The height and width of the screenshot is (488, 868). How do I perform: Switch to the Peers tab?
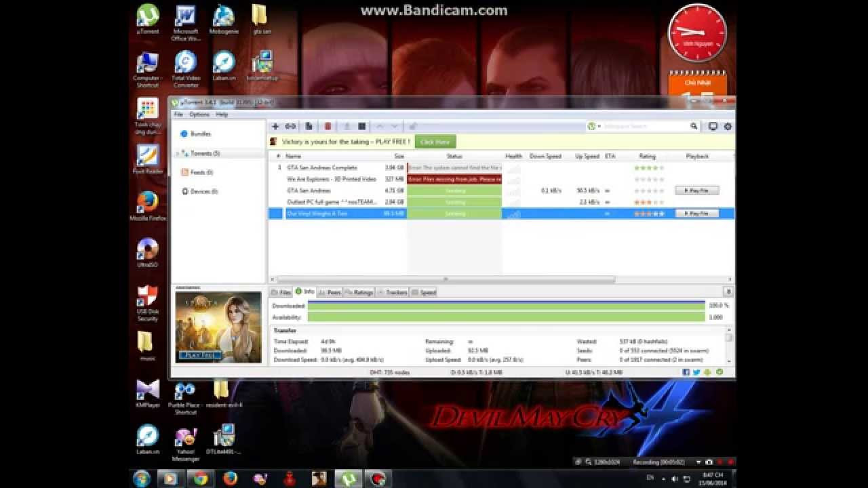tap(330, 292)
